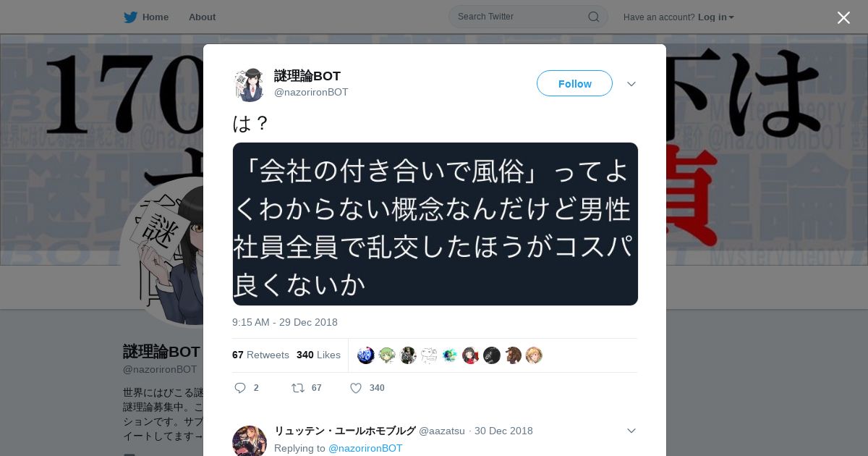Expand the reply's options chevron
The image size is (868, 456).
coord(631,431)
